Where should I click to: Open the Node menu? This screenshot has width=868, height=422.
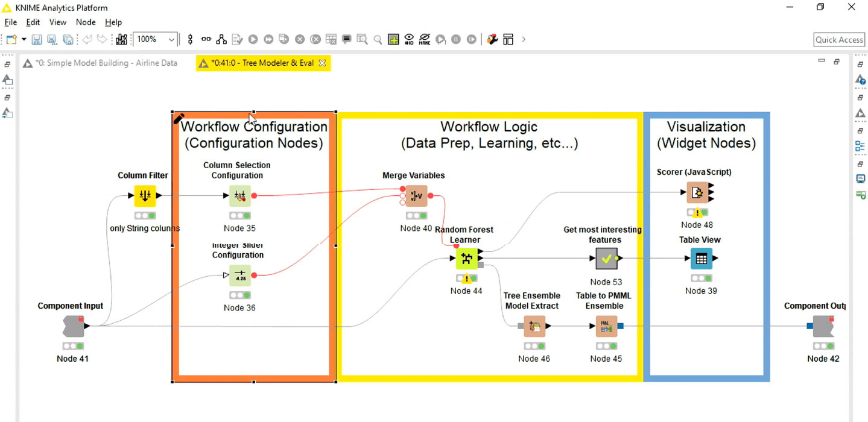(86, 22)
